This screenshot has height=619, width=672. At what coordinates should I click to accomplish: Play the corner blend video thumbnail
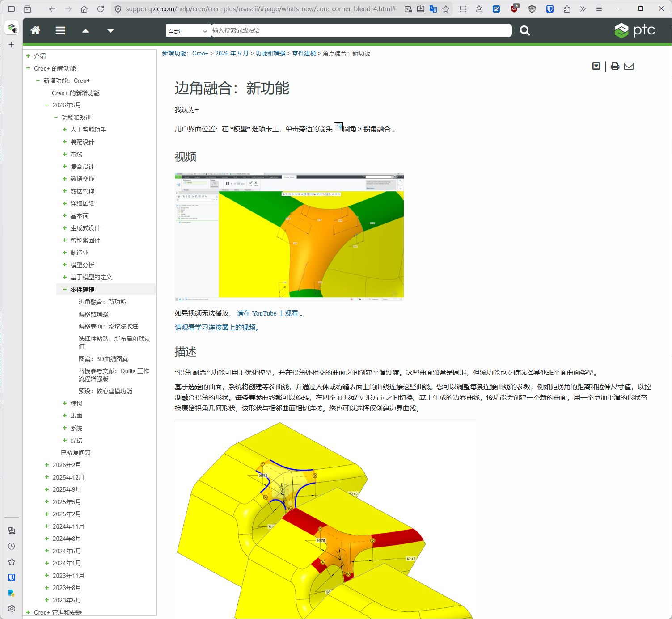[289, 236]
